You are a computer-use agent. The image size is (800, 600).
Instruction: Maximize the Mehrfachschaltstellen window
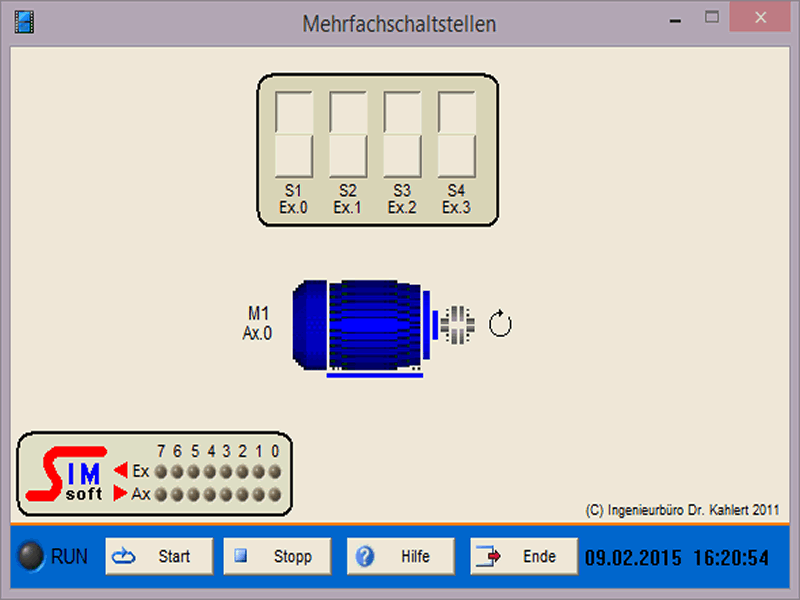point(712,17)
